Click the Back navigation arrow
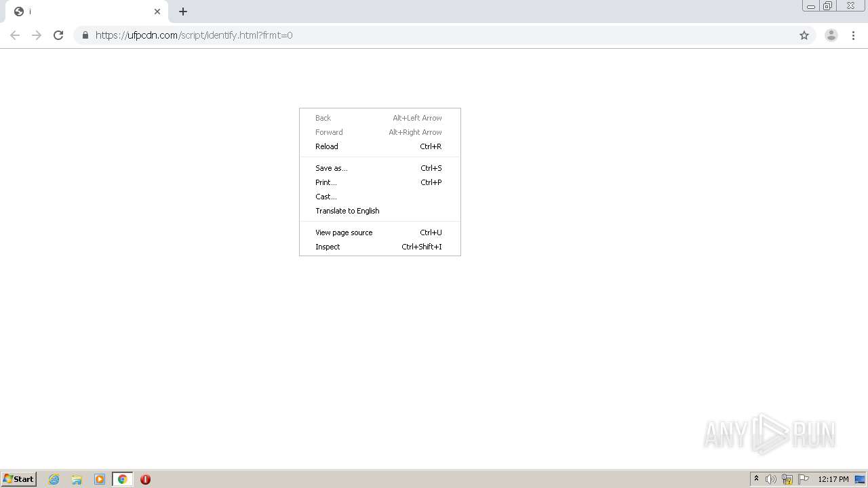Image resolution: width=868 pixels, height=488 pixels. point(15,35)
